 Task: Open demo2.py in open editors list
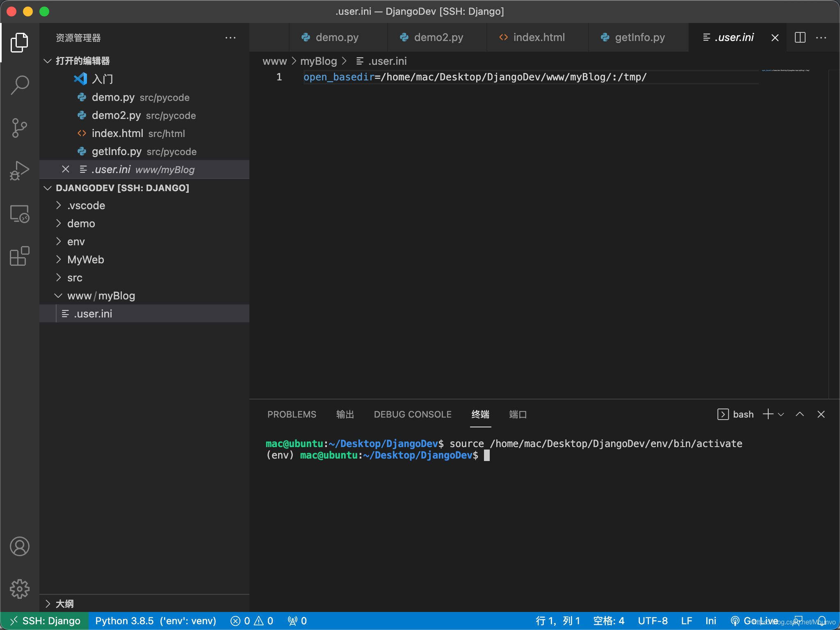click(144, 115)
